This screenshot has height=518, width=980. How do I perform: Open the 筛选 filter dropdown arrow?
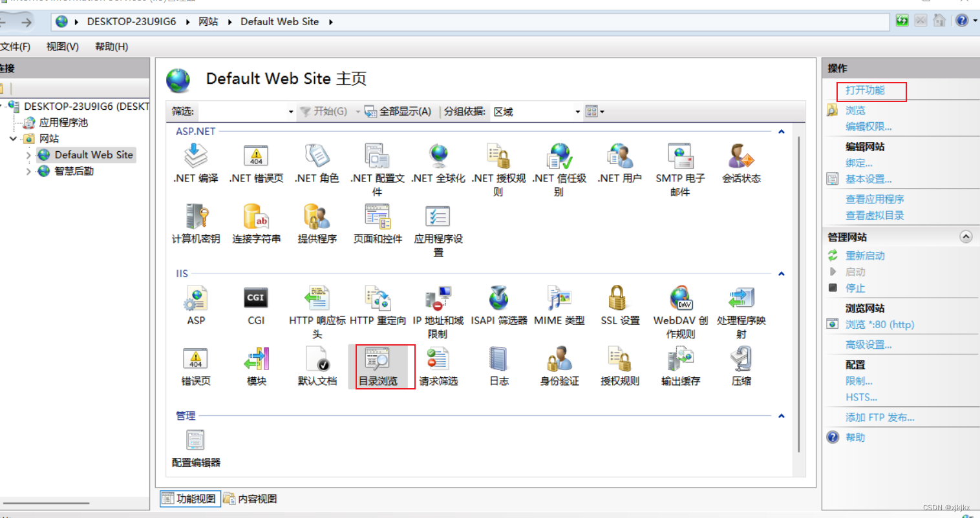click(290, 112)
